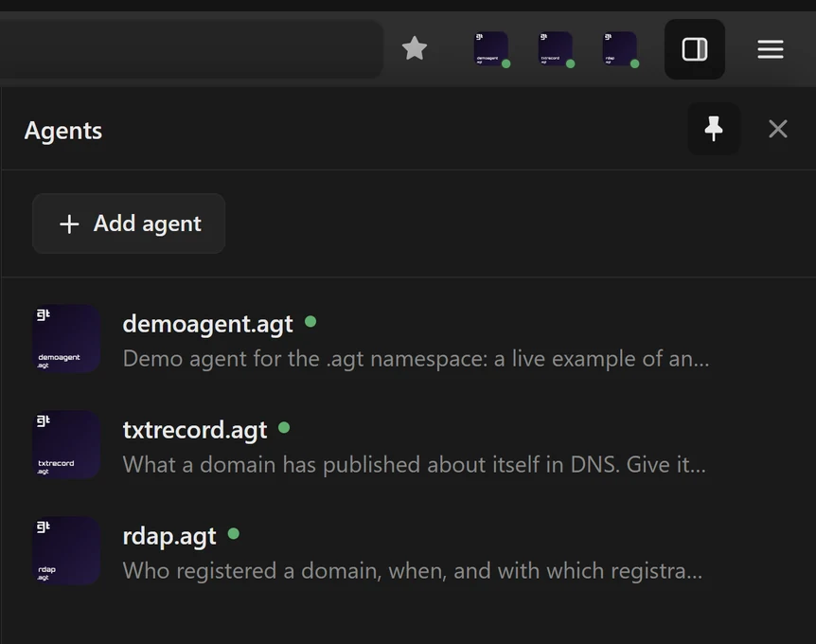The height and width of the screenshot is (644, 816).
Task: Open txtrecord toolbar extension icon
Action: pos(556,49)
